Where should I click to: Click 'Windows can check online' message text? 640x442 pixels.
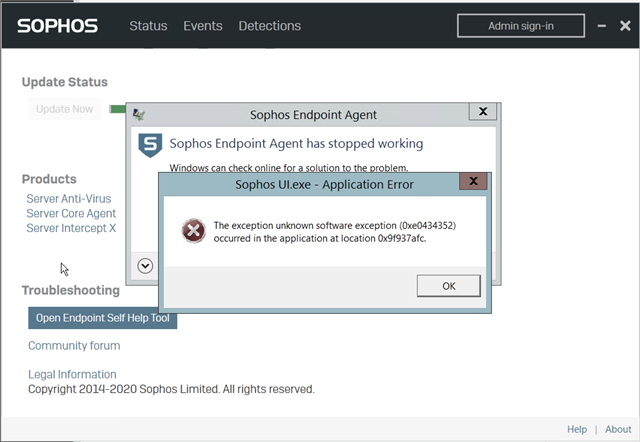(289, 168)
